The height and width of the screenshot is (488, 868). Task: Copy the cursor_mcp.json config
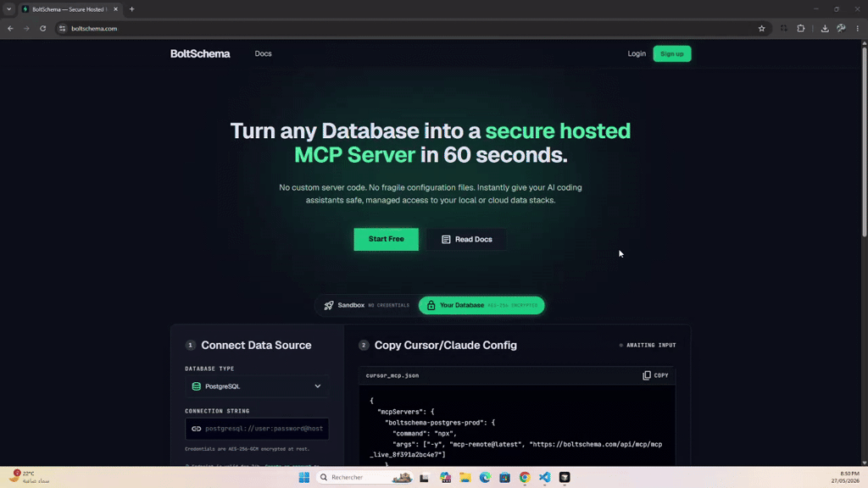click(x=655, y=375)
